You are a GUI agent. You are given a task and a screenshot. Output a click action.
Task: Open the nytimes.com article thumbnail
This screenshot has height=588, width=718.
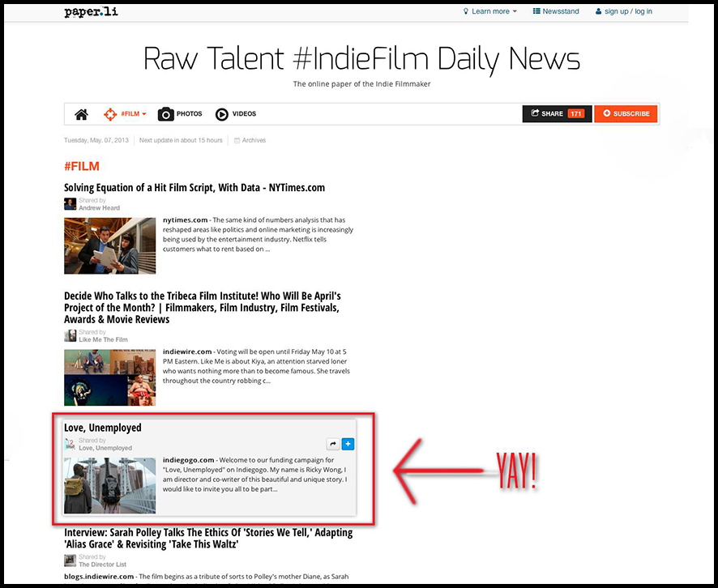[x=110, y=245]
